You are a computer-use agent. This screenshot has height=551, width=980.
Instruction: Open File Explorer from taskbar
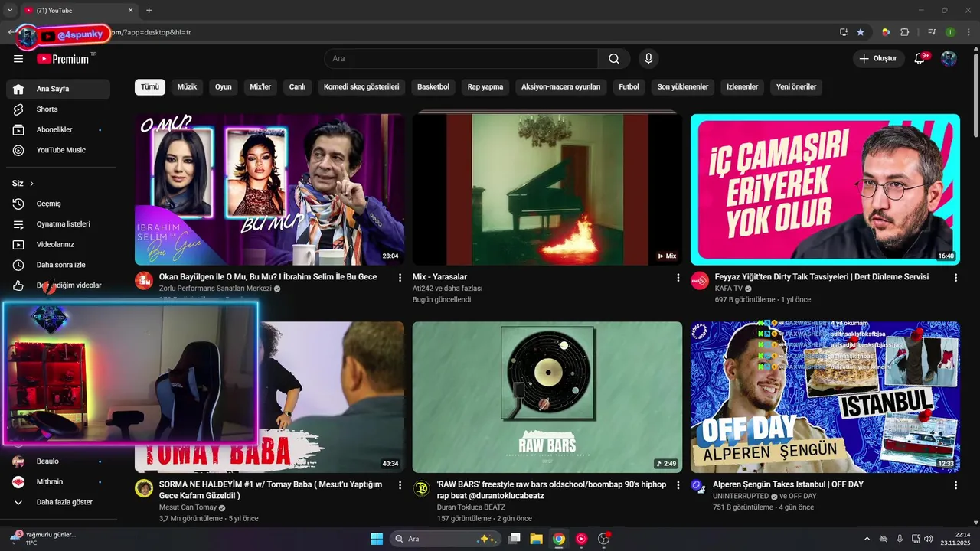[x=536, y=539]
